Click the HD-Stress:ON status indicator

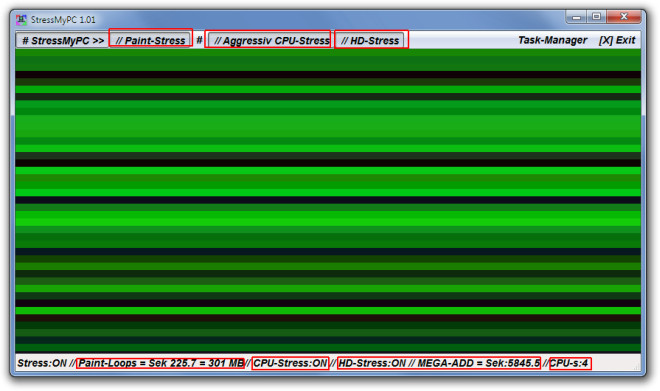click(x=373, y=363)
